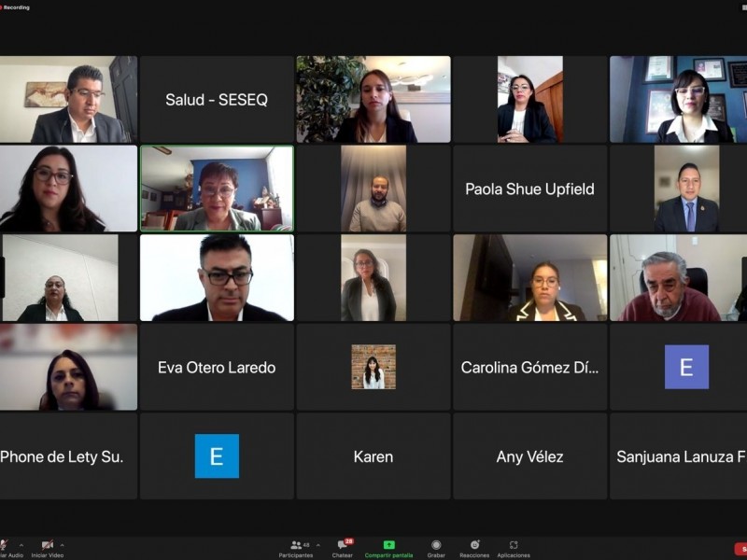Click the Reacciones label

pyautogui.click(x=474, y=555)
